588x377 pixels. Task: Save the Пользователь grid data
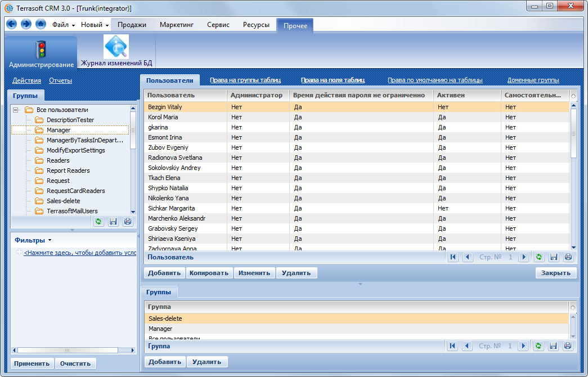click(x=554, y=257)
